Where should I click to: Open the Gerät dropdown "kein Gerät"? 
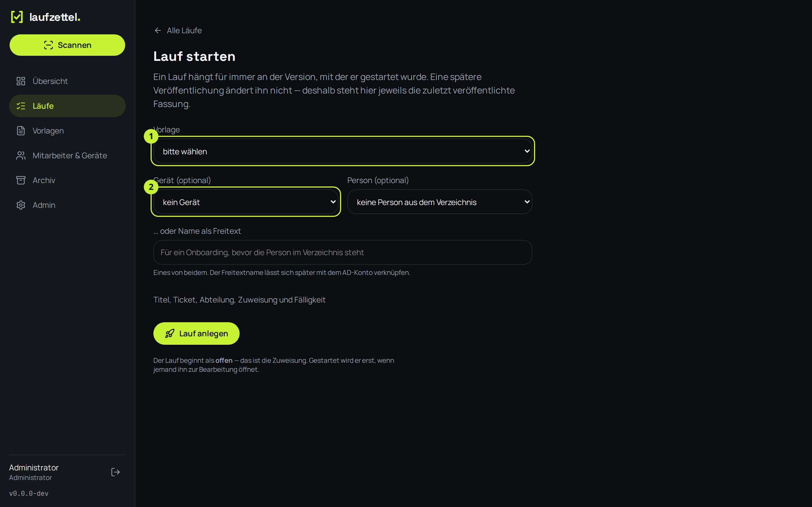click(246, 202)
